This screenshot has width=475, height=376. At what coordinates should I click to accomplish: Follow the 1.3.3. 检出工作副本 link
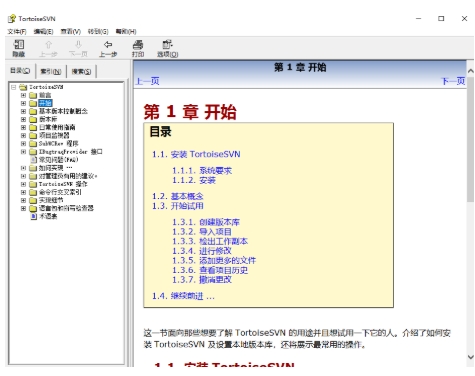pos(210,241)
